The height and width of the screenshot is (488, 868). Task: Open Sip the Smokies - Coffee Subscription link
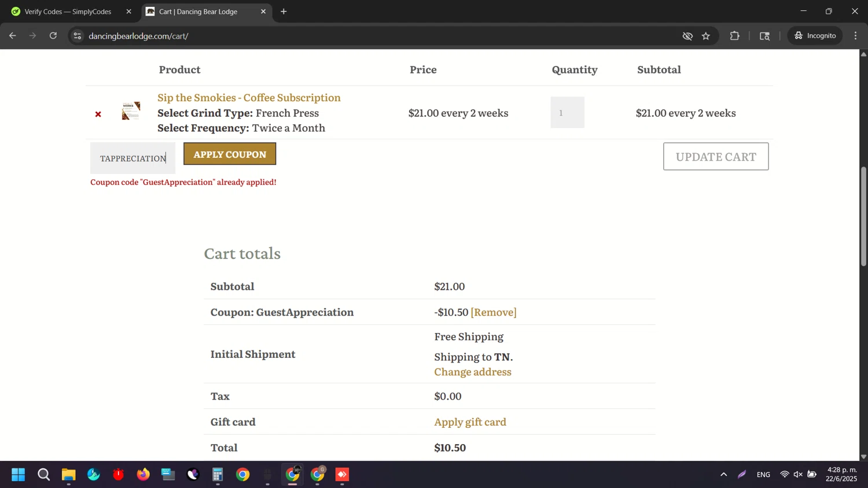click(249, 98)
